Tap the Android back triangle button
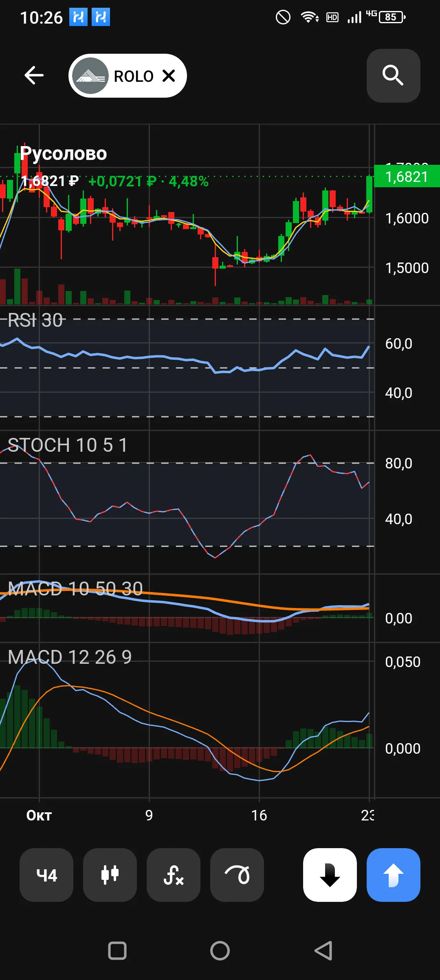 323,951
